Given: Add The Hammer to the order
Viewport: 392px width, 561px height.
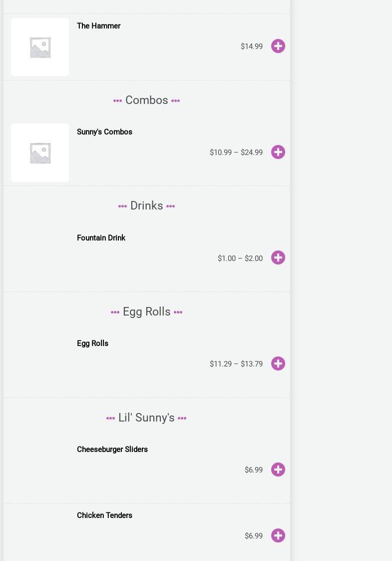Looking at the screenshot, I should (278, 46).
